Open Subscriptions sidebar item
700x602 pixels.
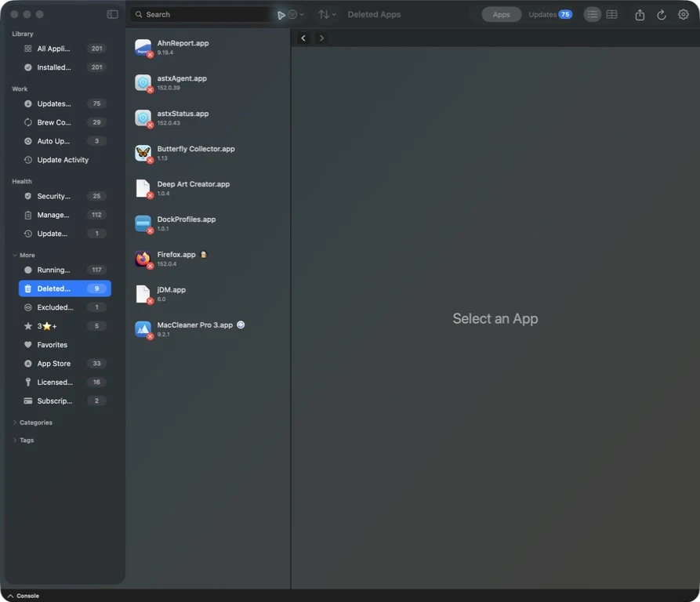(65, 401)
